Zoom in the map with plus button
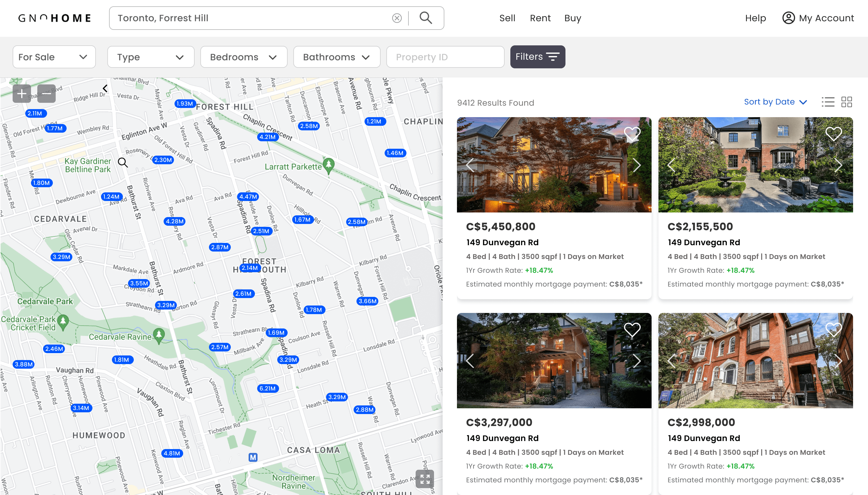The height and width of the screenshot is (495, 868). 22,94
